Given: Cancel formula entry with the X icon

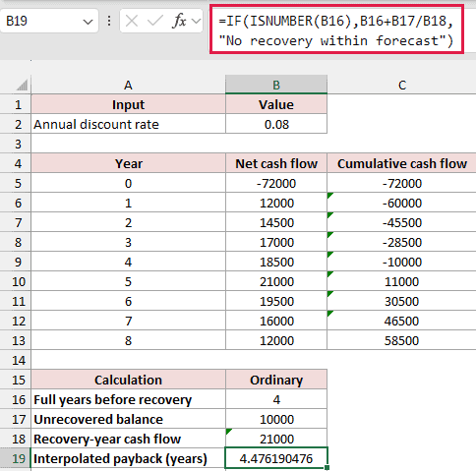Looking at the screenshot, I should click(x=132, y=22).
